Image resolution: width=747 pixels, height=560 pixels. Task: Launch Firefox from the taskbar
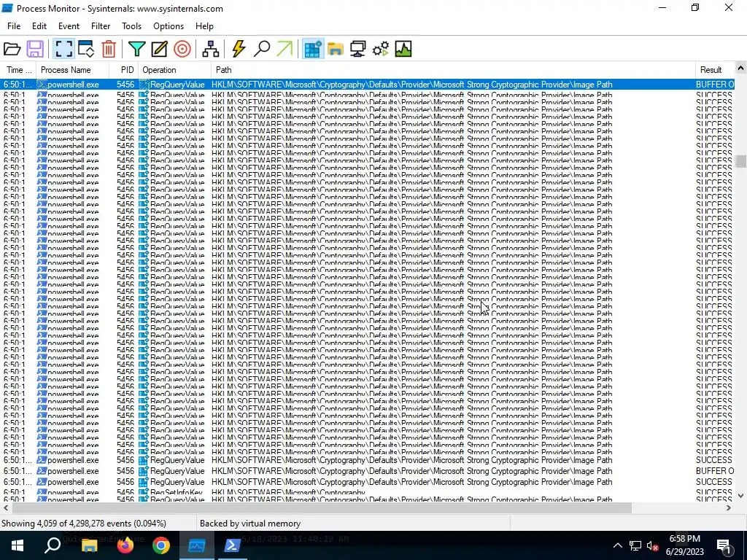(125, 545)
